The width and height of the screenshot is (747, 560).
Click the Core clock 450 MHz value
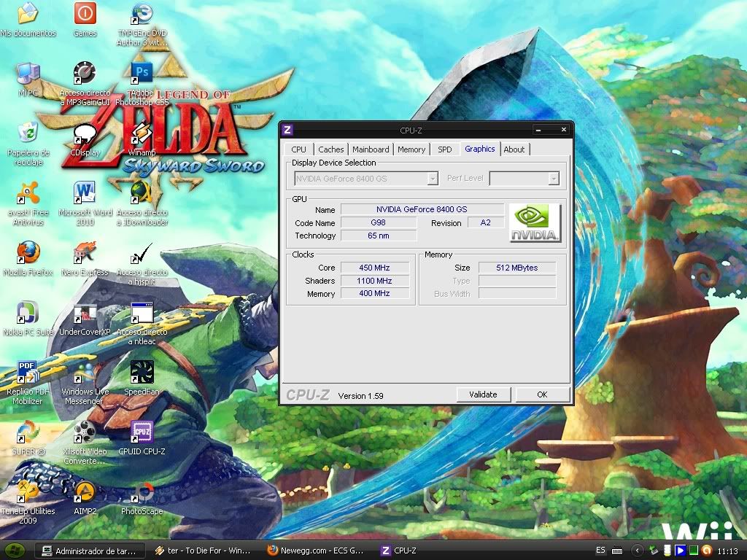click(x=374, y=268)
